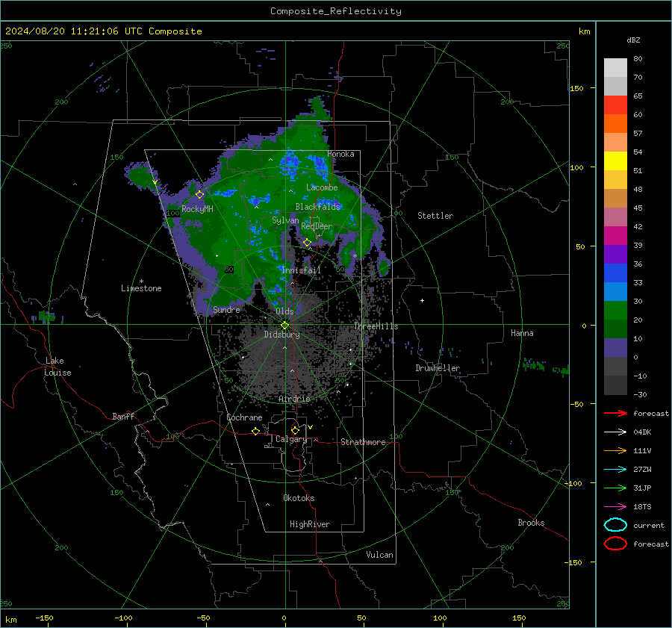
Task: Click radar-center diamond marker above Didsbury
Action: click(285, 326)
